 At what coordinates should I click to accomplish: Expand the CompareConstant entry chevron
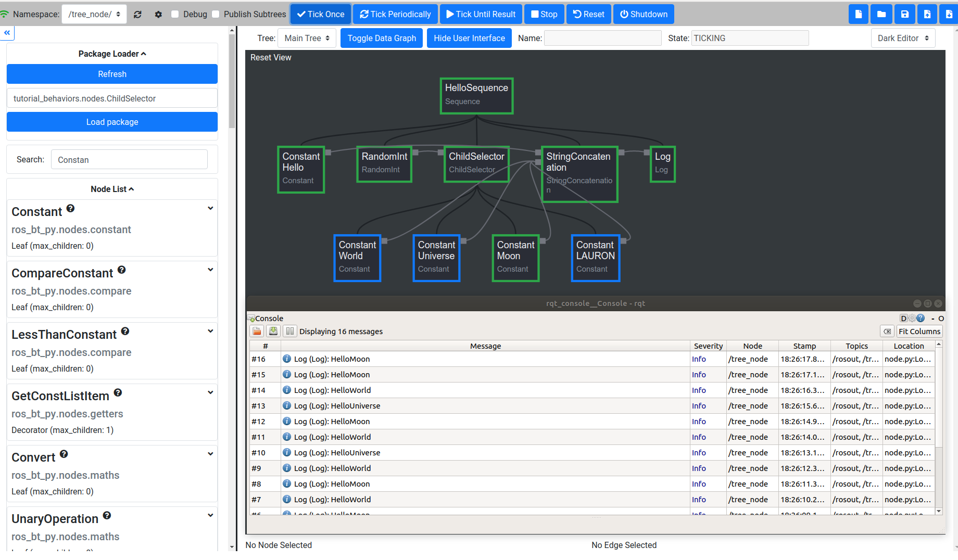coord(210,270)
